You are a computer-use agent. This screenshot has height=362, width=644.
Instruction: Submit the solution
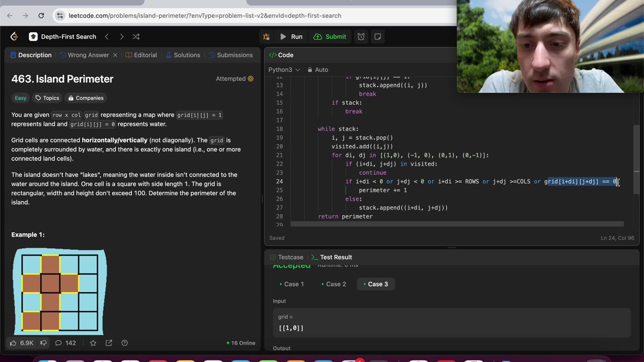pyautogui.click(x=330, y=37)
